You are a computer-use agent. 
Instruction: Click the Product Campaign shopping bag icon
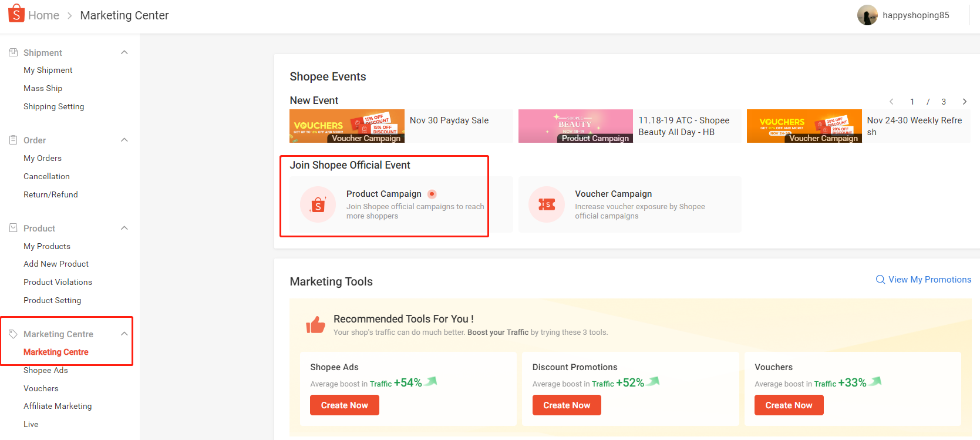(318, 204)
